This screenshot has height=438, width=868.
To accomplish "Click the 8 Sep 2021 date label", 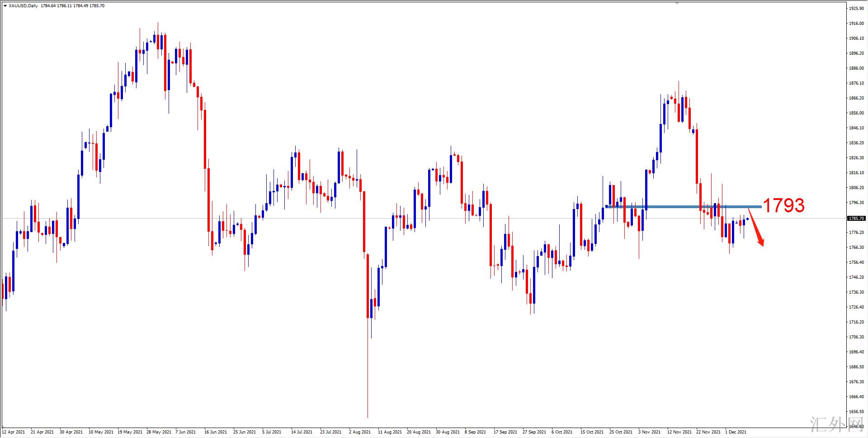I will tap(475, 432).
